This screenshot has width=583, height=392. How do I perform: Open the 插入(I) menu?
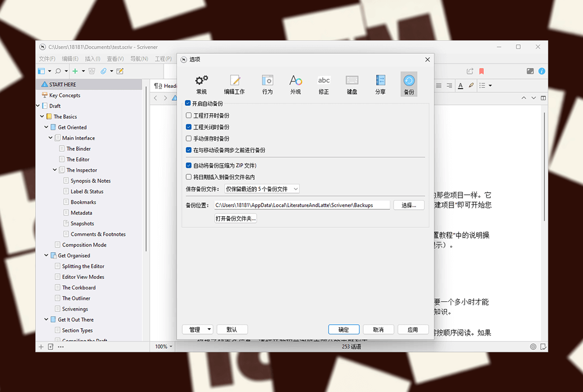click(92, 59)
